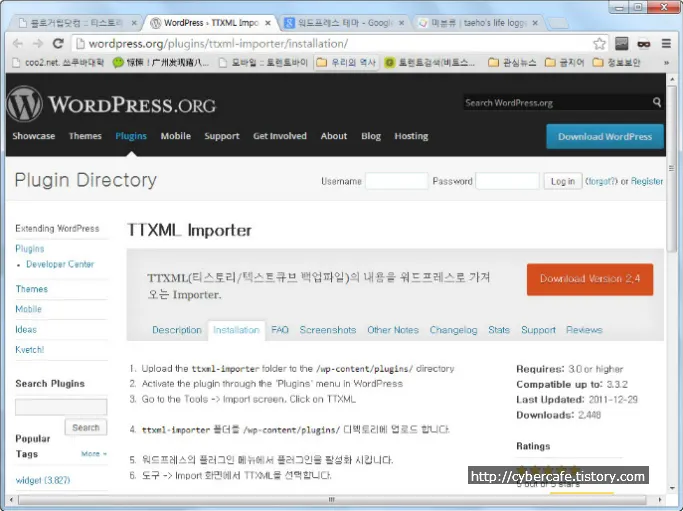Click the image extension icon in toolbar
Screen dimensions: 683x511
(622, 44)
